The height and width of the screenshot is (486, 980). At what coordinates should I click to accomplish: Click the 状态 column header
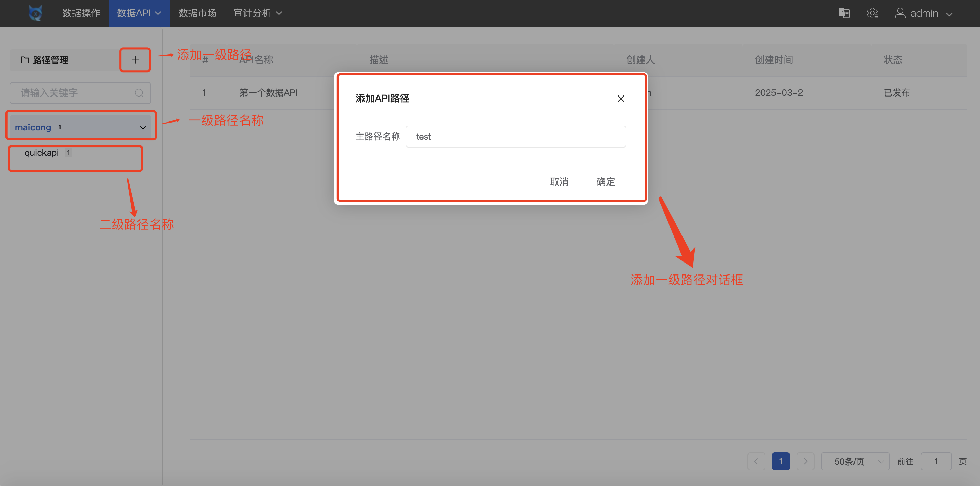click(892, 60)
